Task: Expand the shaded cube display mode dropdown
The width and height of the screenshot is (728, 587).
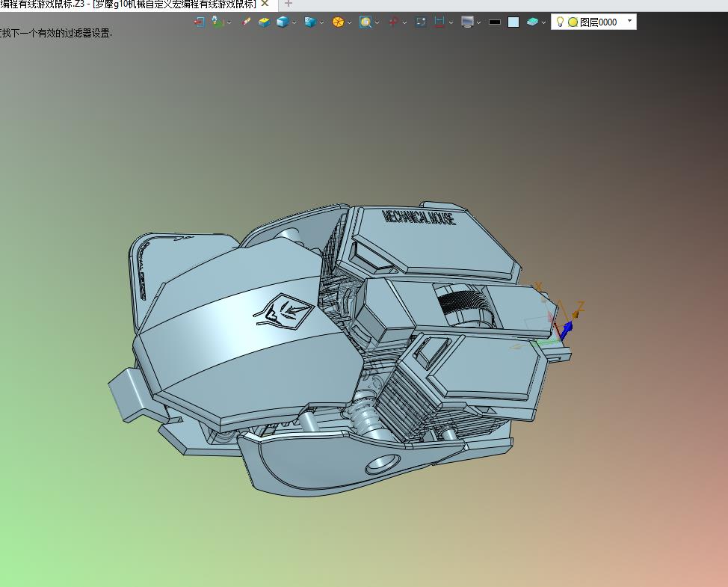Action: [x=294, y=22]
